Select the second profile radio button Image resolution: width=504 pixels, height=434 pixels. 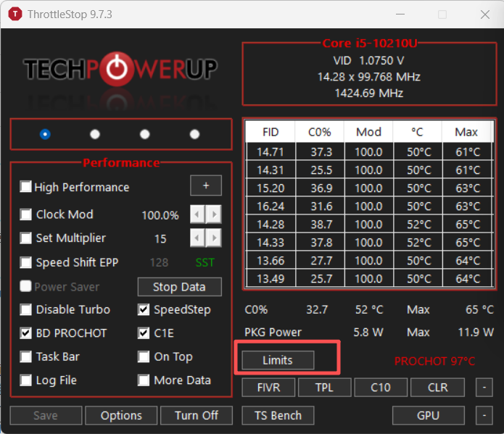(95, 134)
